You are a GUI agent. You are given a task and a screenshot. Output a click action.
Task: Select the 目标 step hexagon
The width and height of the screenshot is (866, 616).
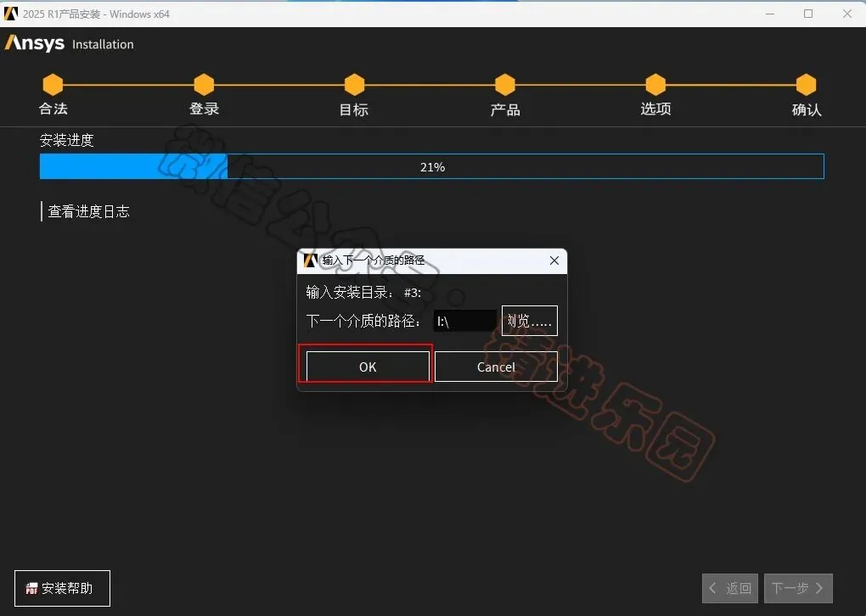tap(355, 85)
